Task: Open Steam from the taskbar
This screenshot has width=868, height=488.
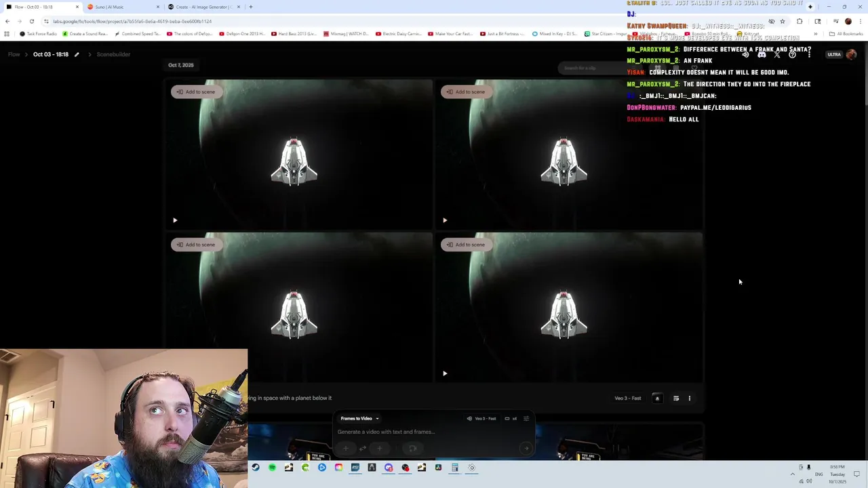Action: pyautogui.click(x=256, y=468)
